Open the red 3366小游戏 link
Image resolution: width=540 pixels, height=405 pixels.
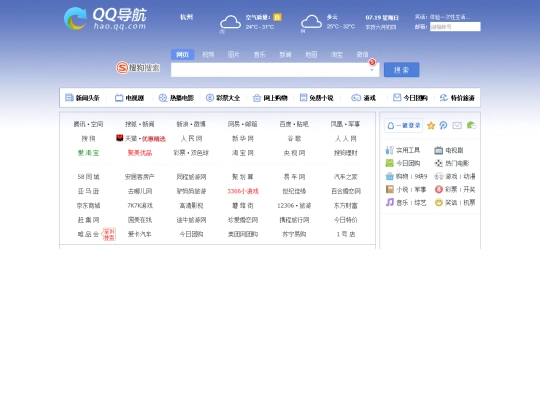click(243, 191)
